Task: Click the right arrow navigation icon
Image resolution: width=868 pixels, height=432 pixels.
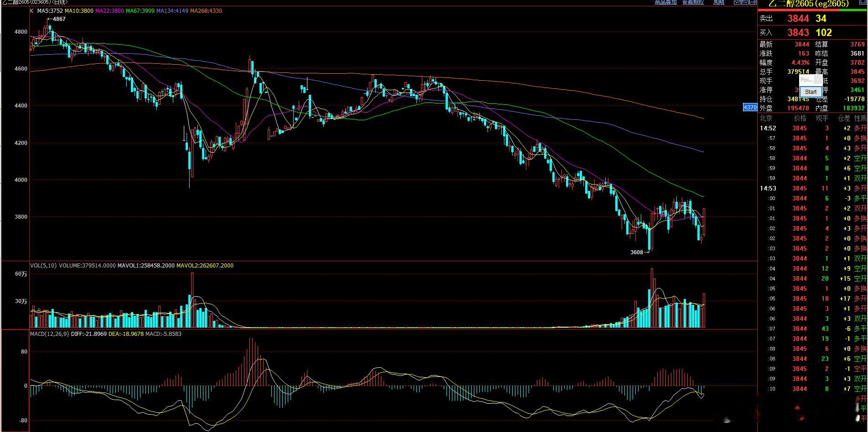Action: pos(745,2)
